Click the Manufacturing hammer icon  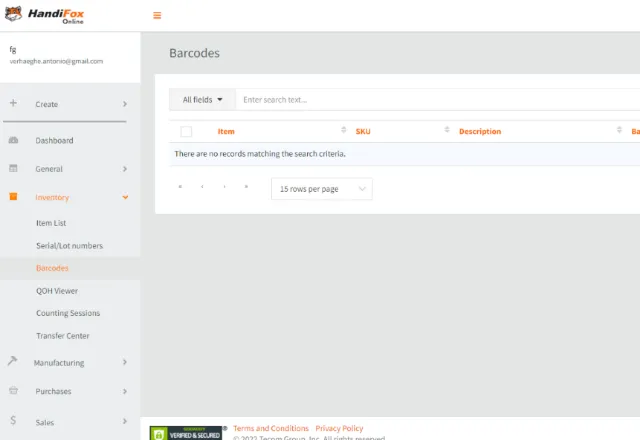(12, 361)
